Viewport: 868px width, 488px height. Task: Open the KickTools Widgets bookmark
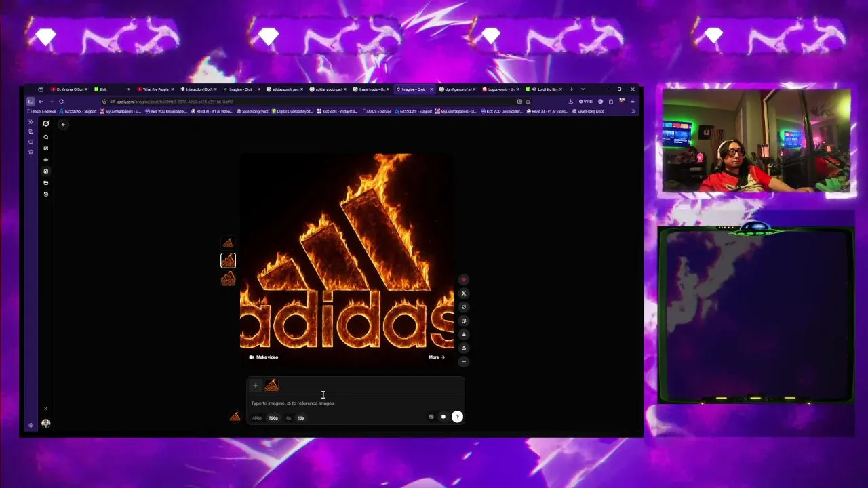click(338, 111)
